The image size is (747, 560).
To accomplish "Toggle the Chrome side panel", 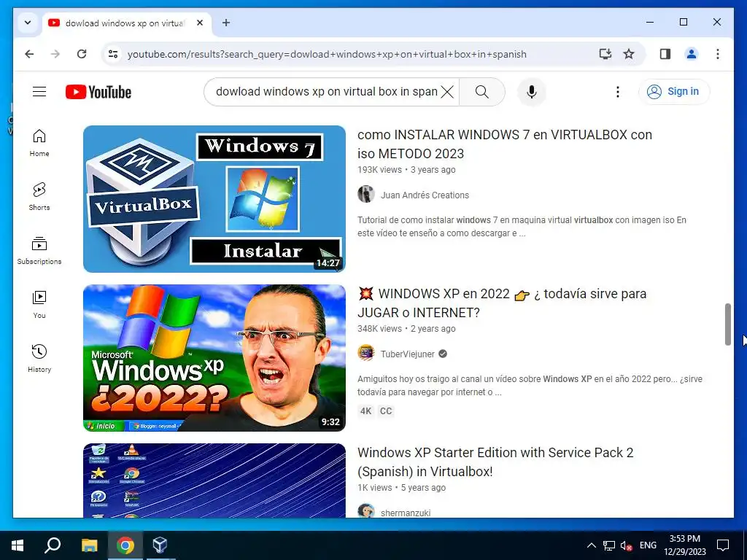I will coord(665,54).
